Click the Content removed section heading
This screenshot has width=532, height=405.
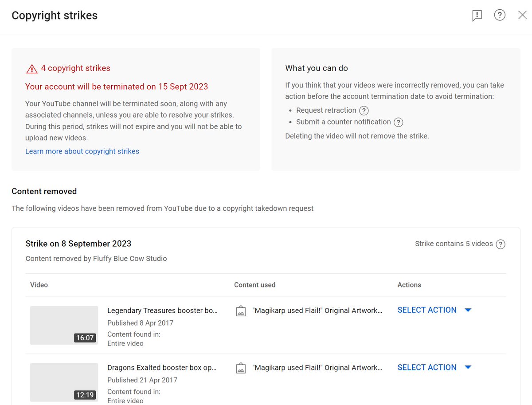click(44, 191)
